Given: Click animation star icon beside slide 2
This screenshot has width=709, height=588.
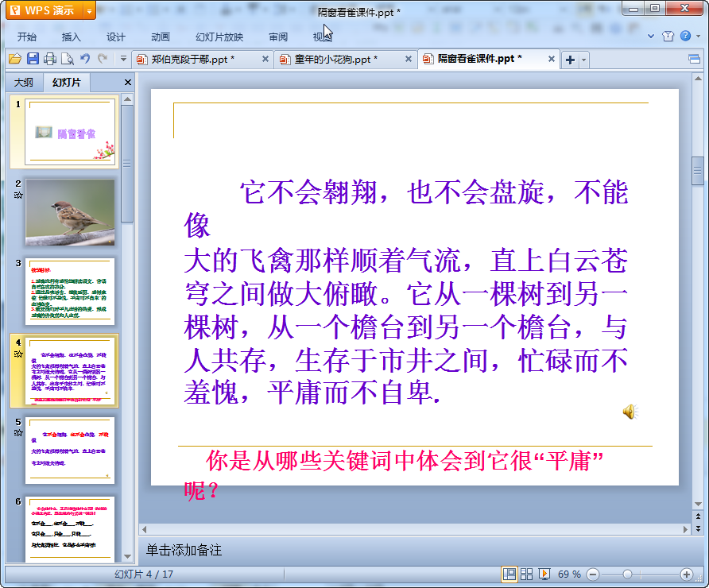Looking at the screenshot, I should point(18,195).
